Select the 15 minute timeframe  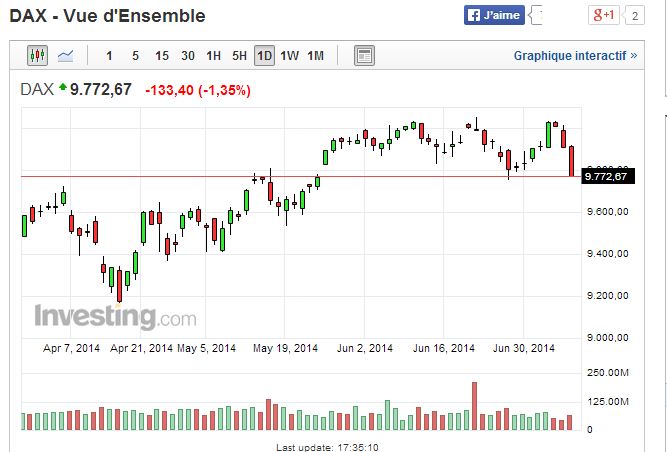(x=161, y=55)
